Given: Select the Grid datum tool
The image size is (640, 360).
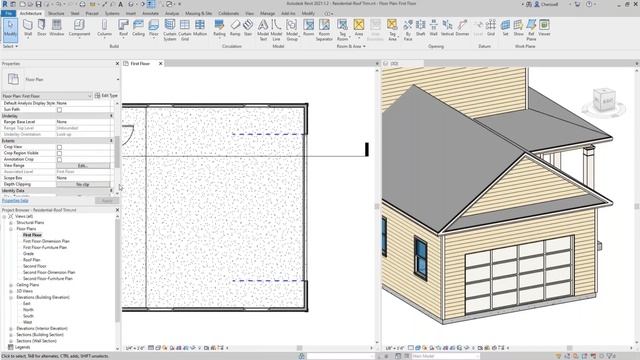Looking at the screenshot, I should pyautogui.click(x=491, y=28).
